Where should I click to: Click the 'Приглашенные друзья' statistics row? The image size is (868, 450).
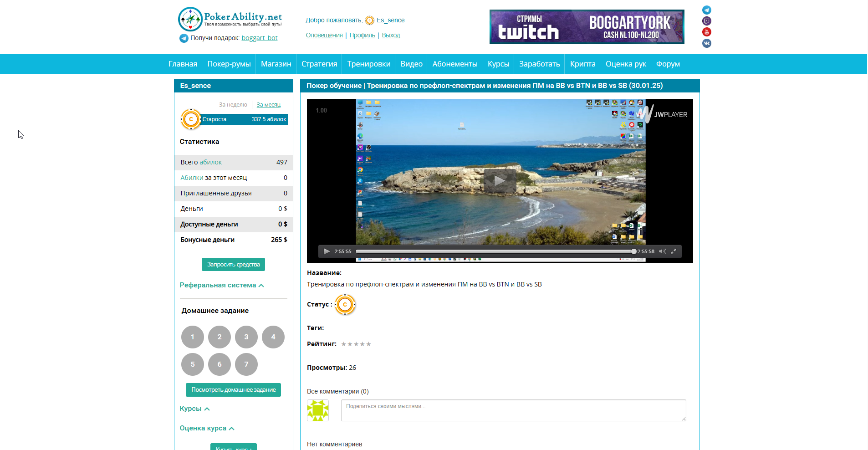(234, 193)
